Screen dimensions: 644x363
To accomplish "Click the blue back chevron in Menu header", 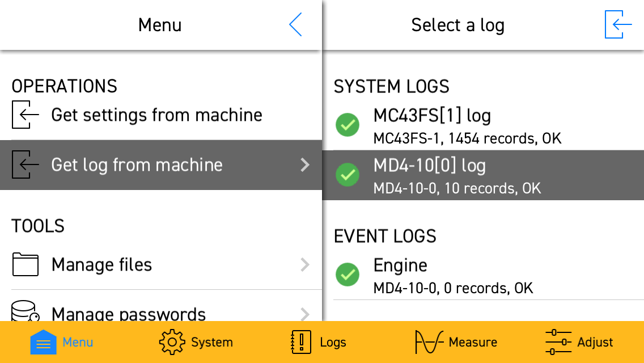I will (296, 24).
